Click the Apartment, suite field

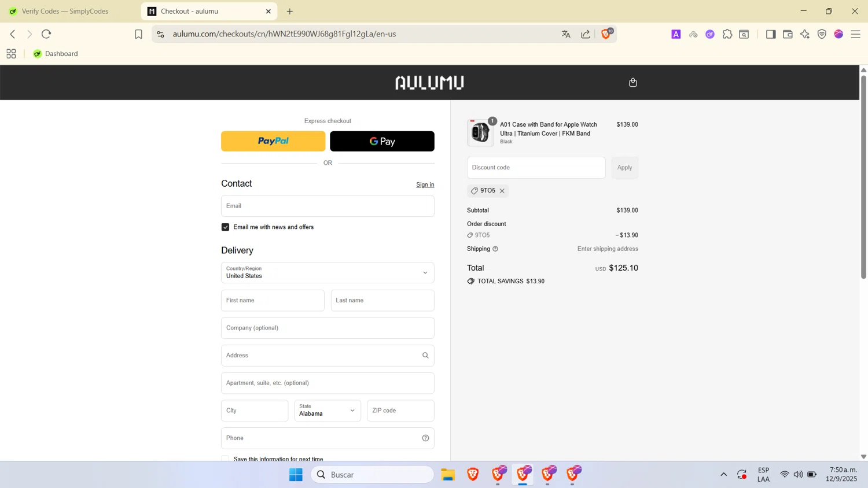(328, 383)
